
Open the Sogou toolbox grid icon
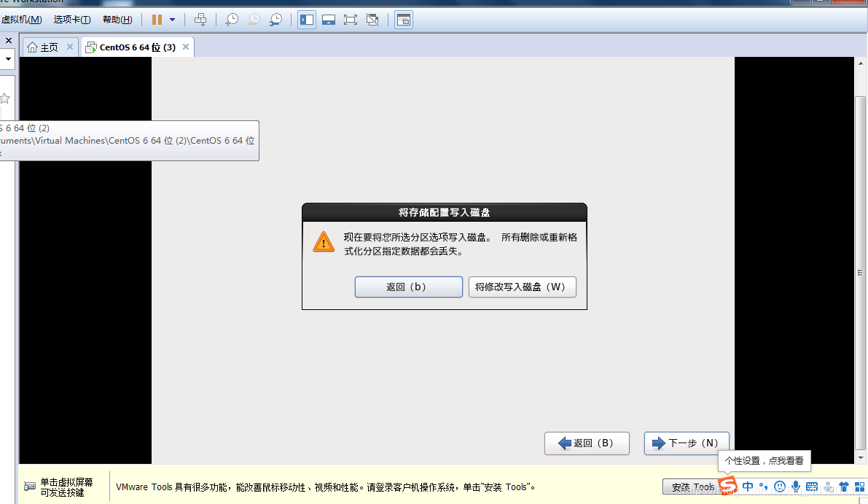pyautogui.click(x=860, y=486)
